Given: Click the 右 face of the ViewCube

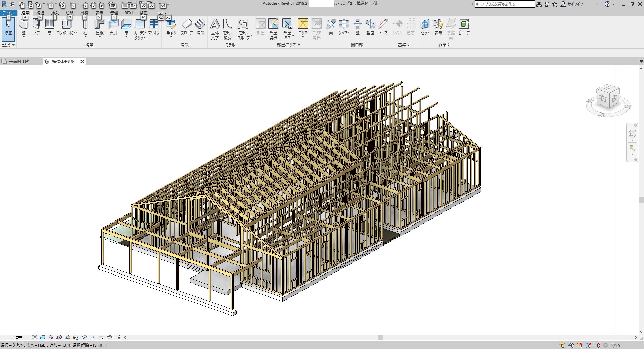Looking at the screenshot, I should 603,99.
